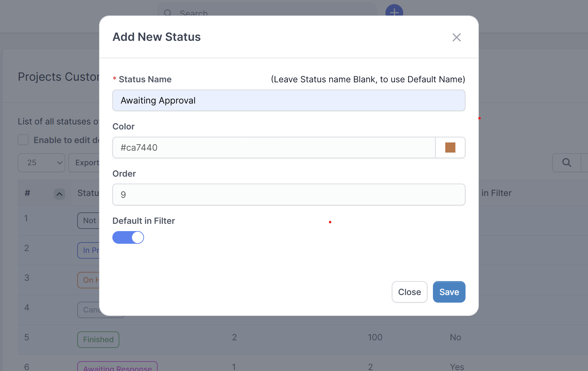
Task: Open the per-page count dropdown showing 25
Action: click(41, 162)
